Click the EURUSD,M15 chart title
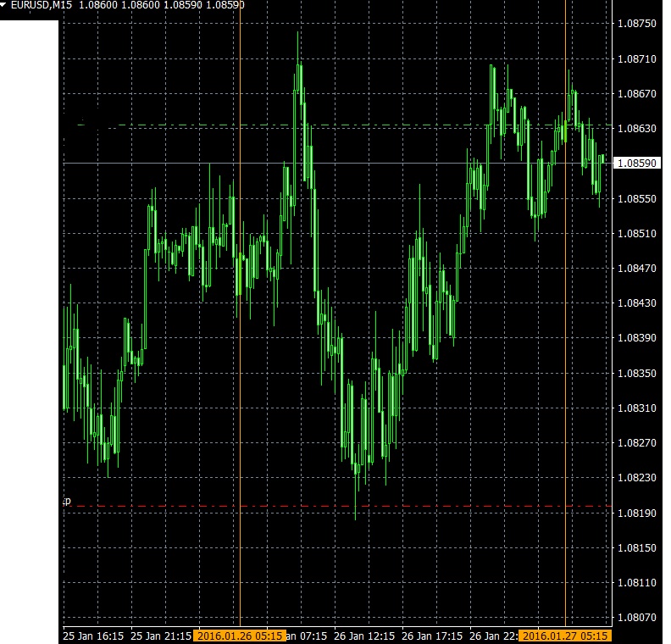The height and width of the screenshot is (644, 671). 42,5
